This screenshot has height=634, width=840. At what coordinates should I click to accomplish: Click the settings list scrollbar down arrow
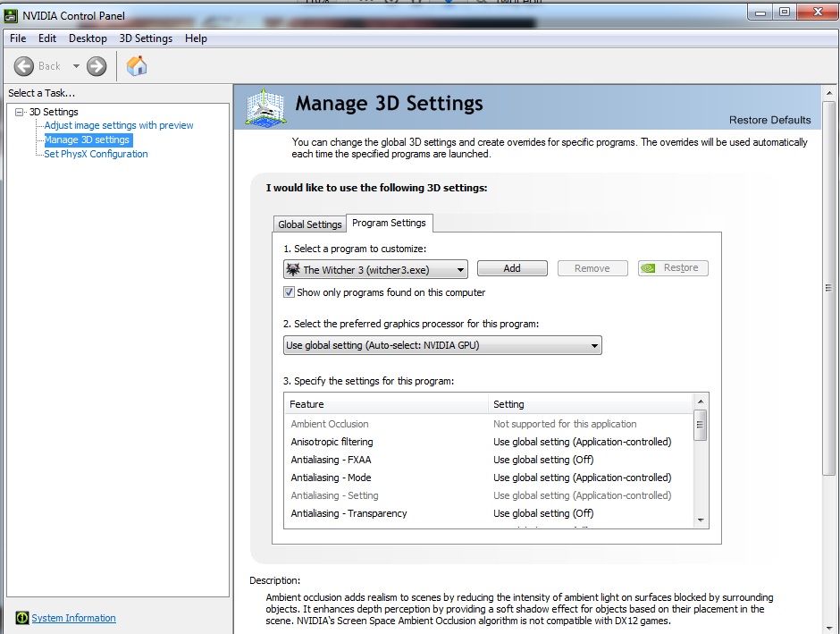[x=700, y=520]
